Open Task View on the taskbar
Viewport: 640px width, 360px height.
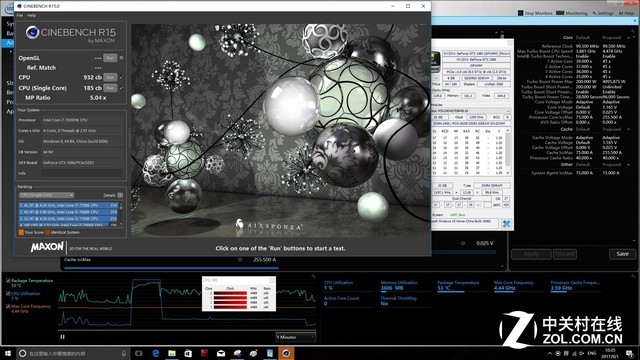click(138, 353)
